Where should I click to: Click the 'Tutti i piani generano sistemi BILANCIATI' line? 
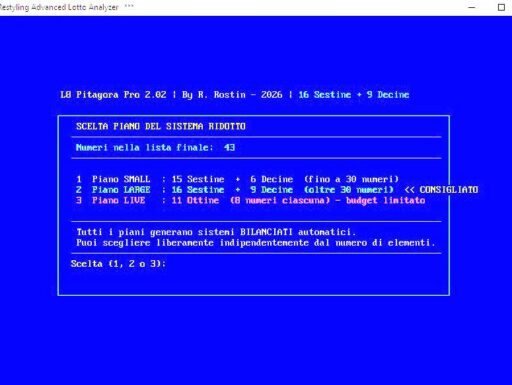click(x=216, y=232)
